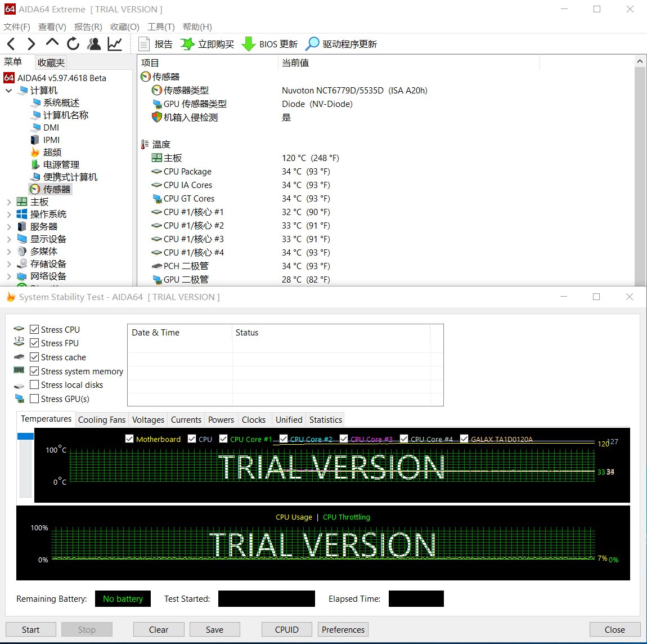Open the graph chart toolbar icon

(x=115, y=44)
